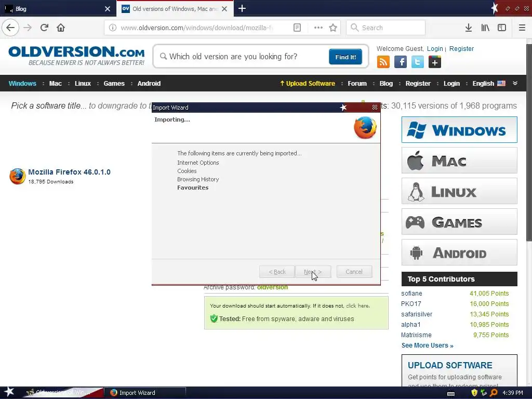
Task: Open the Login link near Welcome Guest
Action: (x=435, y=48)
